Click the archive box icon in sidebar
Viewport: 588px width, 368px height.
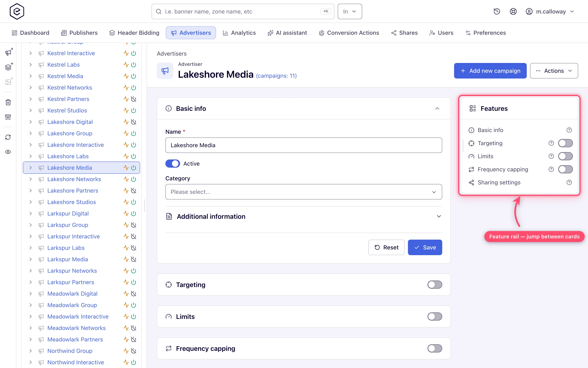[8, 117]
